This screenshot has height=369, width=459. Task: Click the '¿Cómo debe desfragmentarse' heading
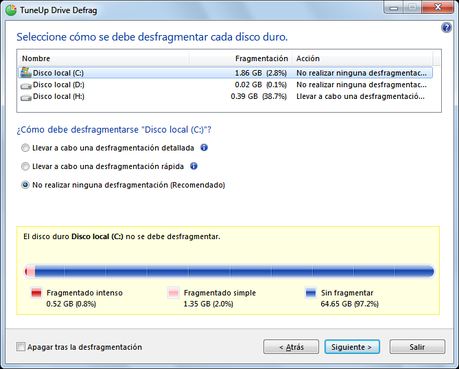pos(114,130)
